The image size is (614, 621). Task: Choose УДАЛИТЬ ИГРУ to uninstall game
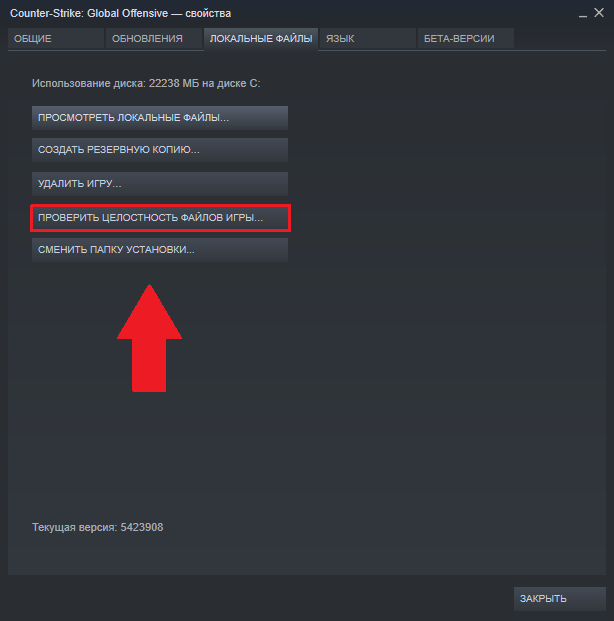point(160,184)
